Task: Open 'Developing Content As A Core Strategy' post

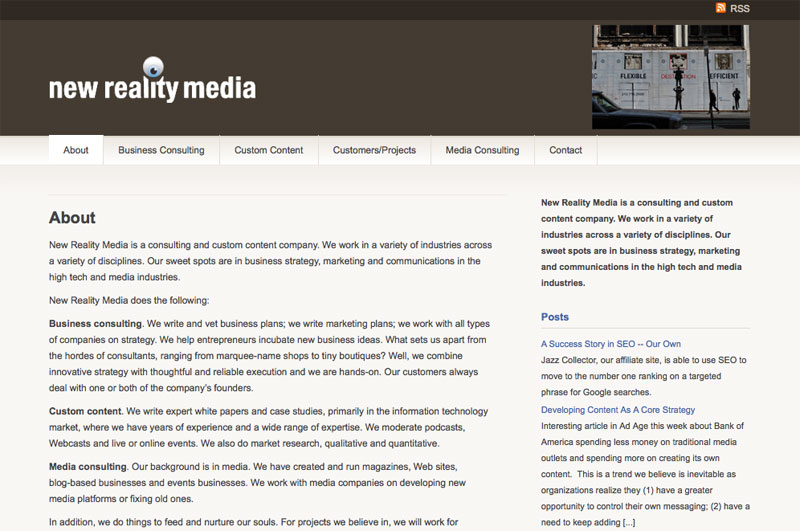Action: pos(618,410)
